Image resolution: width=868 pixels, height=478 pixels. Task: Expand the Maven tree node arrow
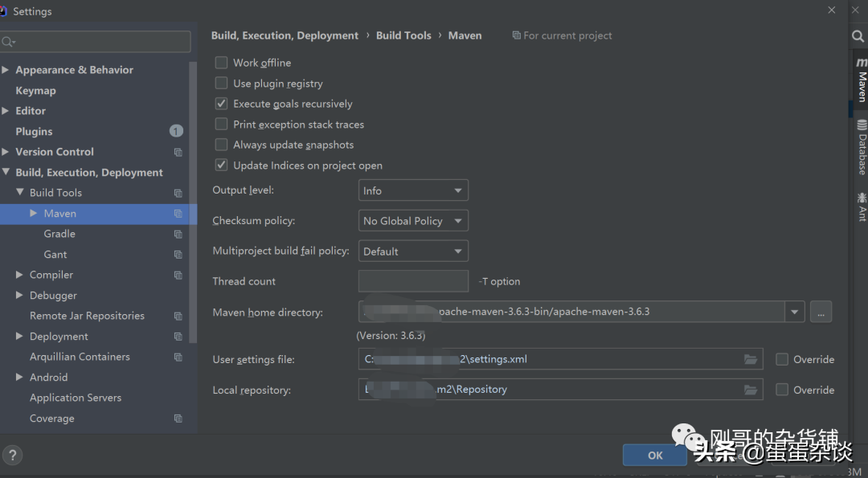(x=33, y=213)
